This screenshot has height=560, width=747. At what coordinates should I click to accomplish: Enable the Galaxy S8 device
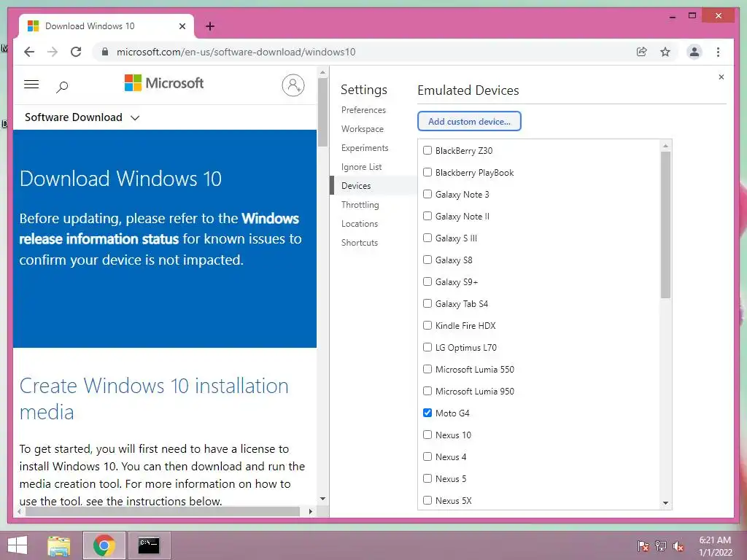[x=427, y=260]
